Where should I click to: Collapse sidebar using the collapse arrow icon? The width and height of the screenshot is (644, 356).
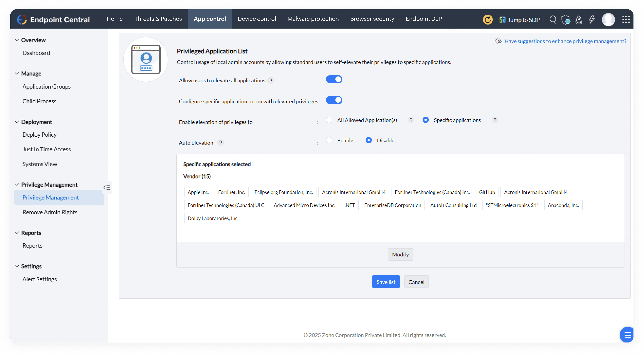click(x=107, y=187)
